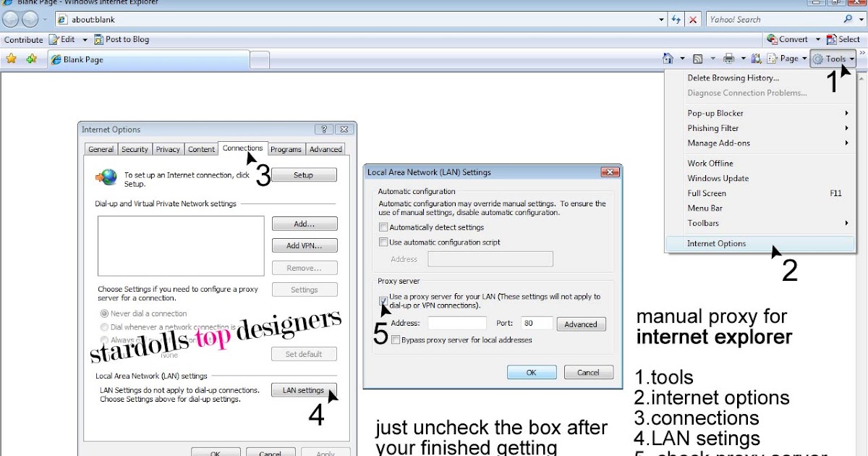Select Never dial a connection radio
The height and width of the screenshot is (456, 868).
coord(104,313)
